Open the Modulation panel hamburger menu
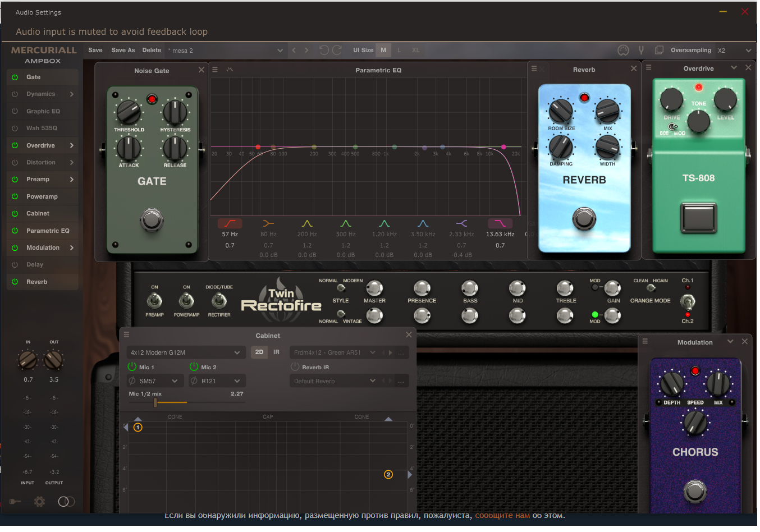 (x=645, y=341)
